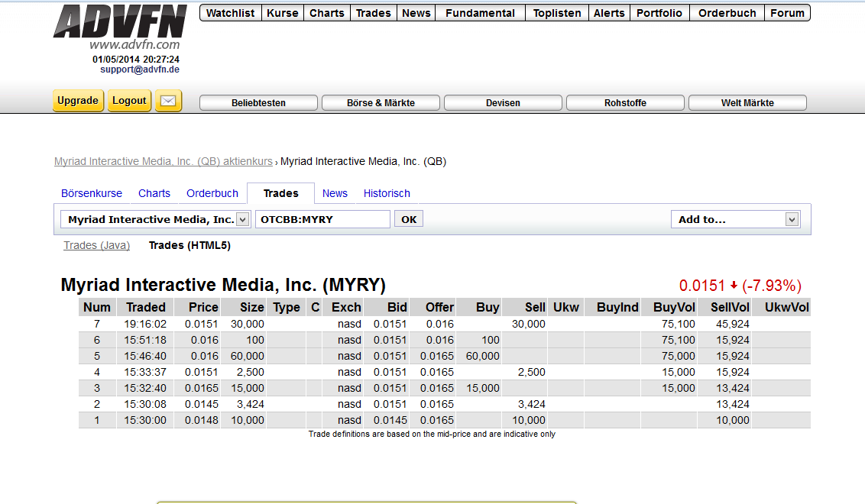Click trade time 15:30:00
This screenshot has height=504, width=865.
coord(145,420)
